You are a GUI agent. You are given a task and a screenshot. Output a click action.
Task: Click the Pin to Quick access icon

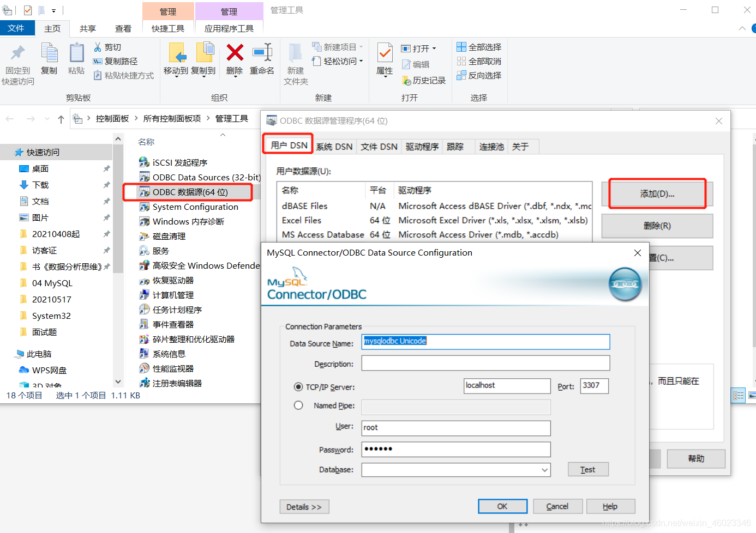point(18,53)
